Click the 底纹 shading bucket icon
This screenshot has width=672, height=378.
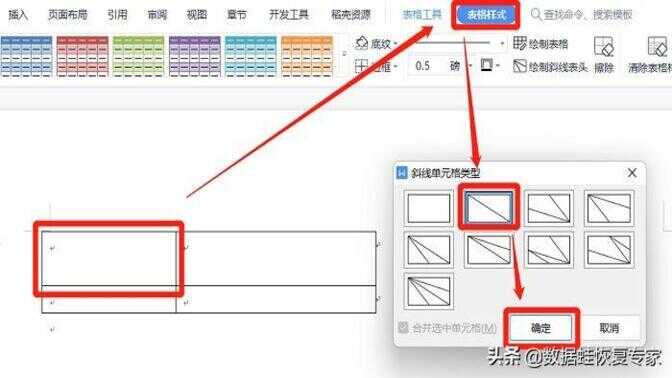362,43
